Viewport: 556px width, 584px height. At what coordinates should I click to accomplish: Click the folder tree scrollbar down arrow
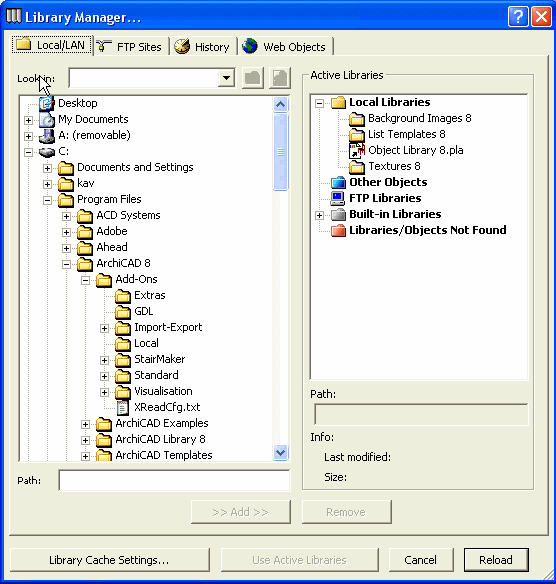coord(280,453)
